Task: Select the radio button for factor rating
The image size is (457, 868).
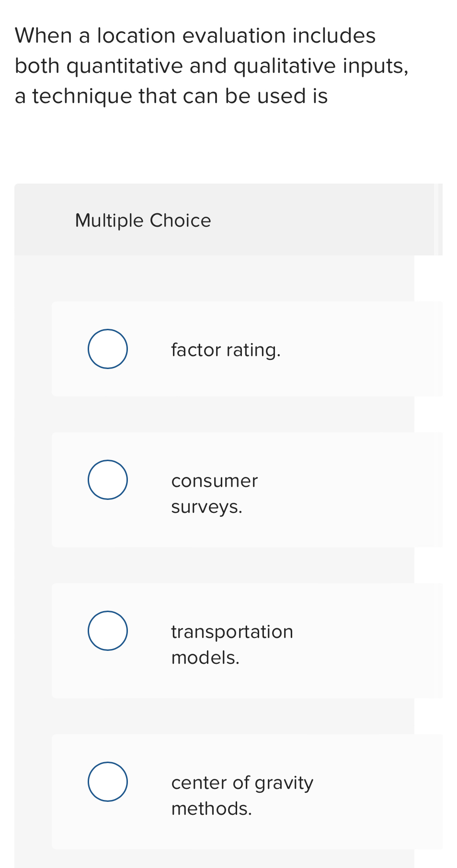Action: pyautogui.click(x=107, y=348)
